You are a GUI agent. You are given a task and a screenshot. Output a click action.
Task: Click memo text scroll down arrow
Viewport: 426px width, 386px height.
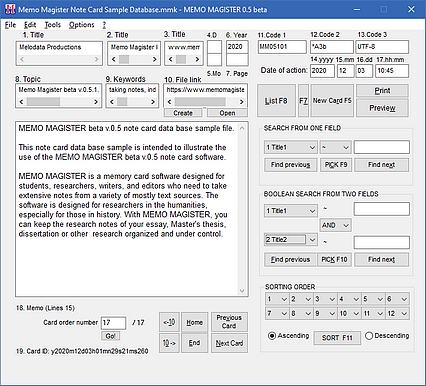[x=242, y=291]
